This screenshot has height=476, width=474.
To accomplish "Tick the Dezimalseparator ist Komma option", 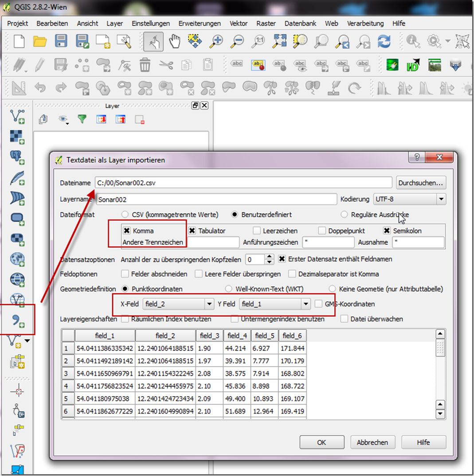I will coord(292,274).
